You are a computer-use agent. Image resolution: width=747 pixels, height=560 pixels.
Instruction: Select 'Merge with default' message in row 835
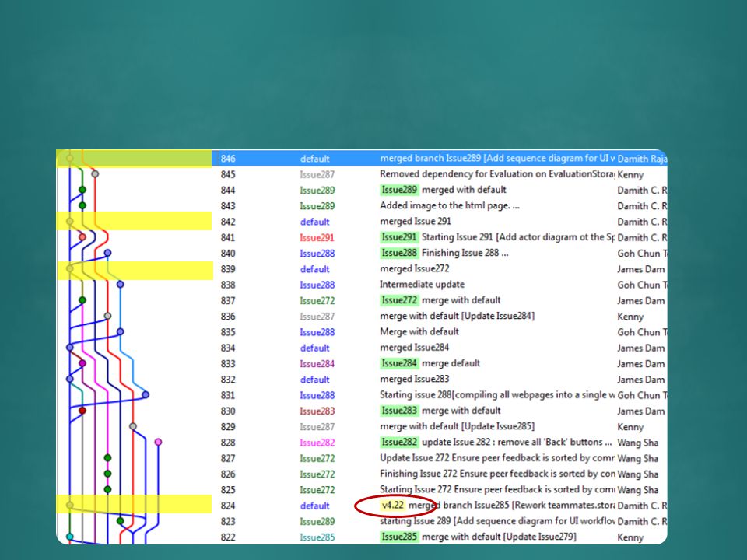pyautogui.click(x=419, y=331)
